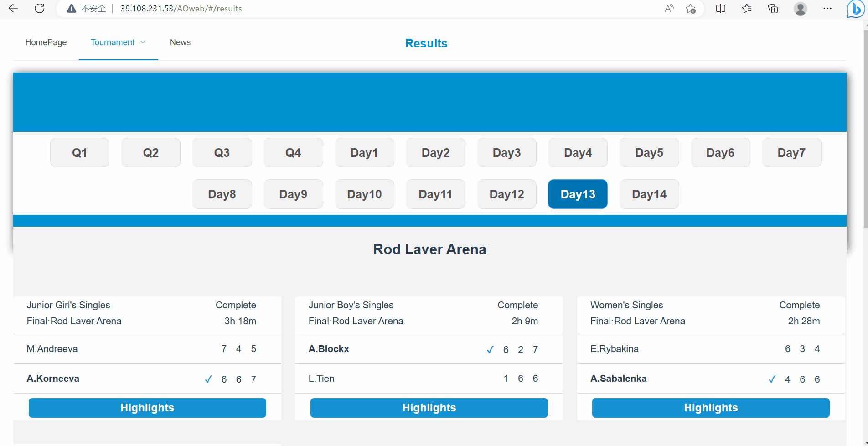Open browser Settings and more menu
The image size is (868, 446).
pos(827,8)
